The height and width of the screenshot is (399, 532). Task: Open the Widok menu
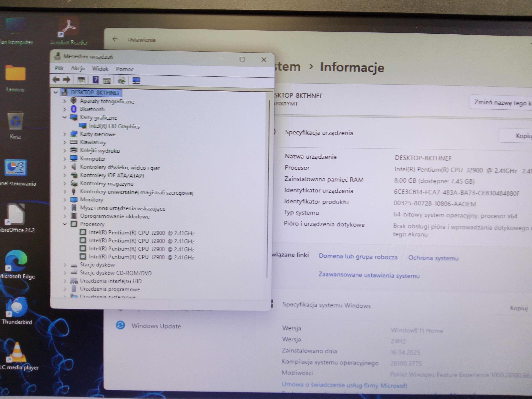tap(100, 69)
